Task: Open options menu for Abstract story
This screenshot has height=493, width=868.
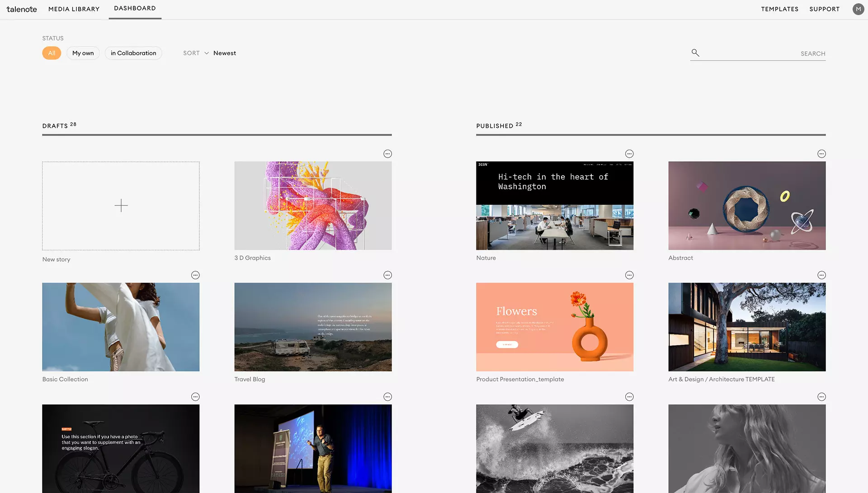Action: (x=821, y=154)
